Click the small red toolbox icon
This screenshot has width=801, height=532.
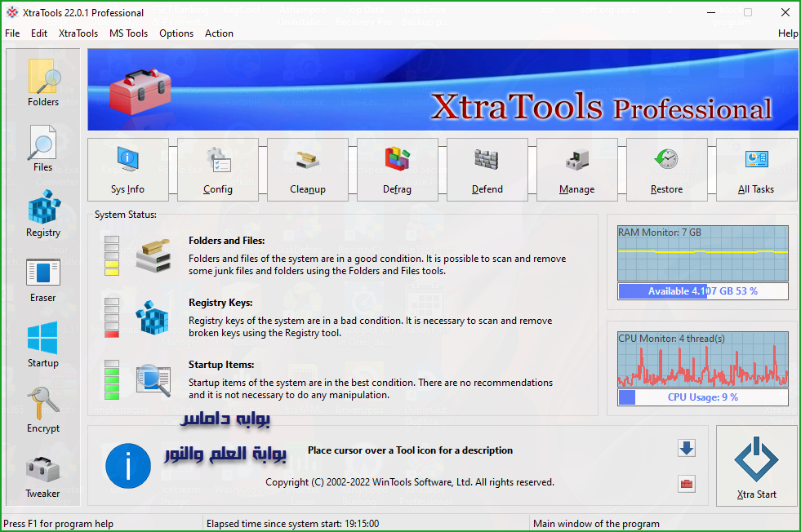tap(687, 484)
